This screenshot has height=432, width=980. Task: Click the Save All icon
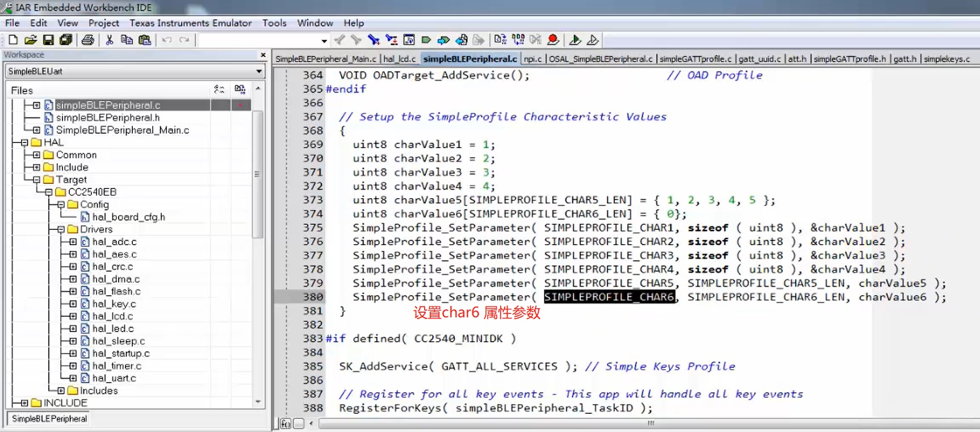(66, 40)
